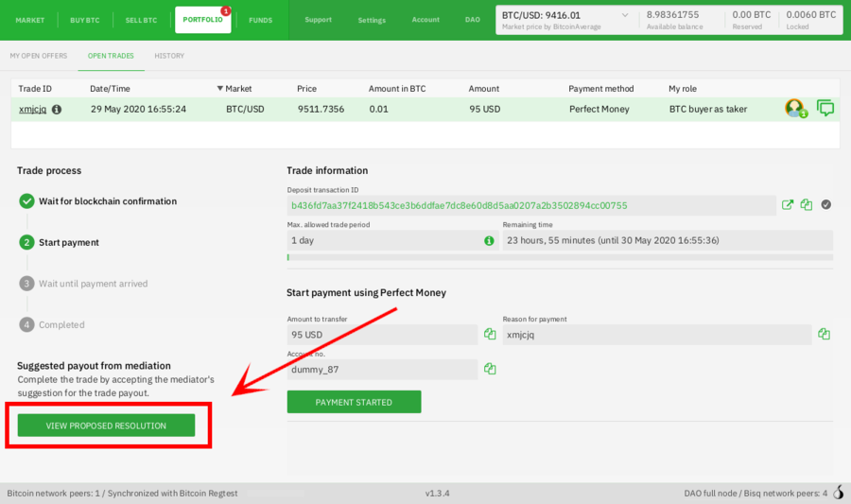
Task: Go to the Funds menu
Action: (x=261, y=20)
